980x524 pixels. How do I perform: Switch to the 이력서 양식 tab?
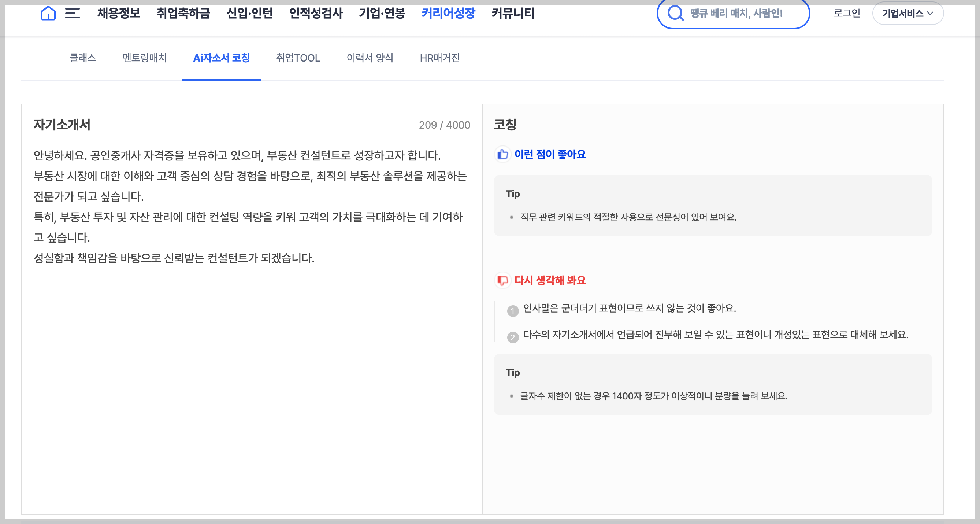click(x=370, y=58)
